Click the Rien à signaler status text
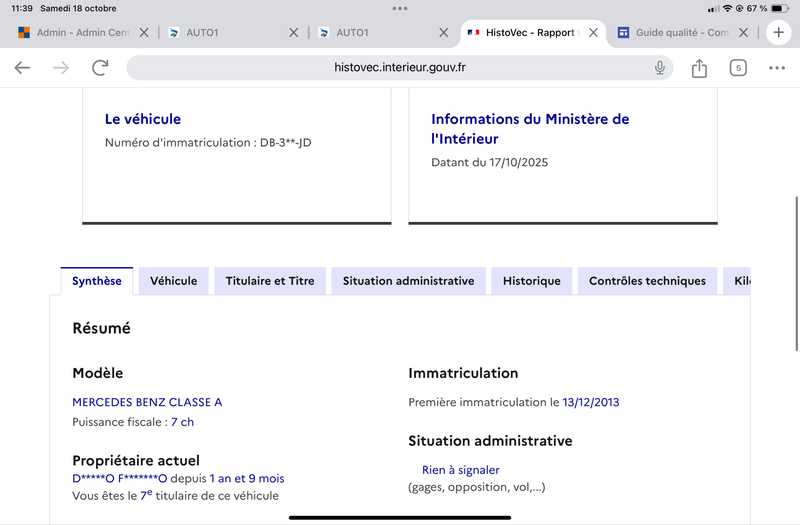The width and height of the screenshot is (800, 525). pos(461,470)
